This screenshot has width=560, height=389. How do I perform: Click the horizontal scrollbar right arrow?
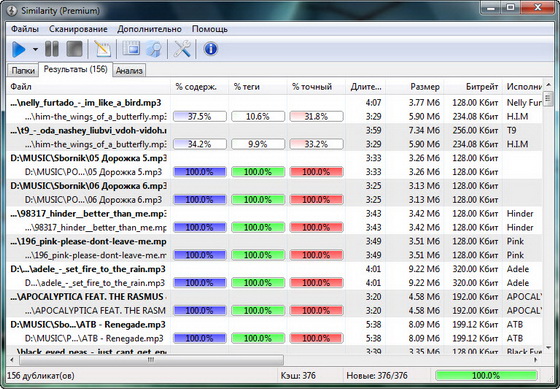[x=536, y=360]
